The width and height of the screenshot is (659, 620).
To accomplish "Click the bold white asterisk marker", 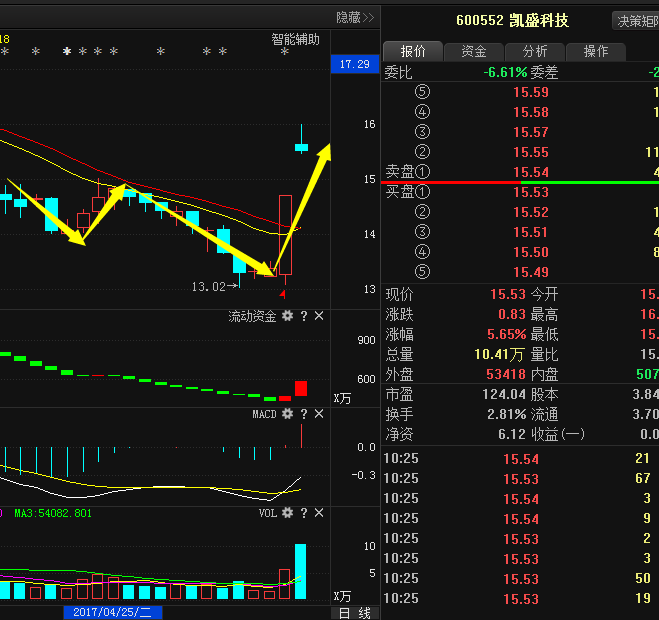I will (67, 51).
